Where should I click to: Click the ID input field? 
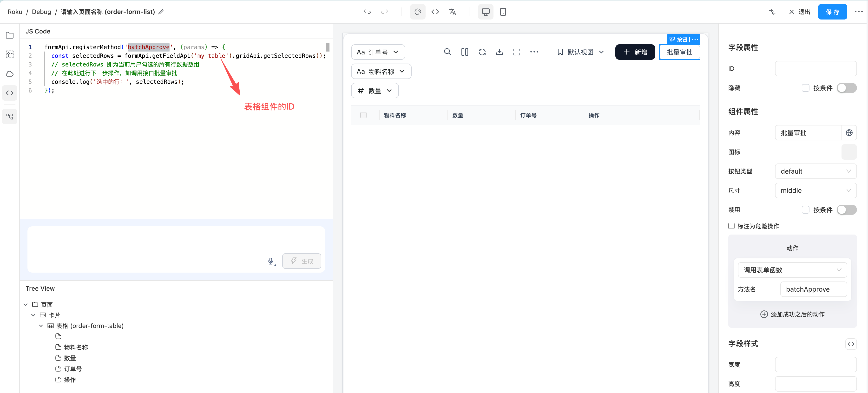tap(816, 69)
